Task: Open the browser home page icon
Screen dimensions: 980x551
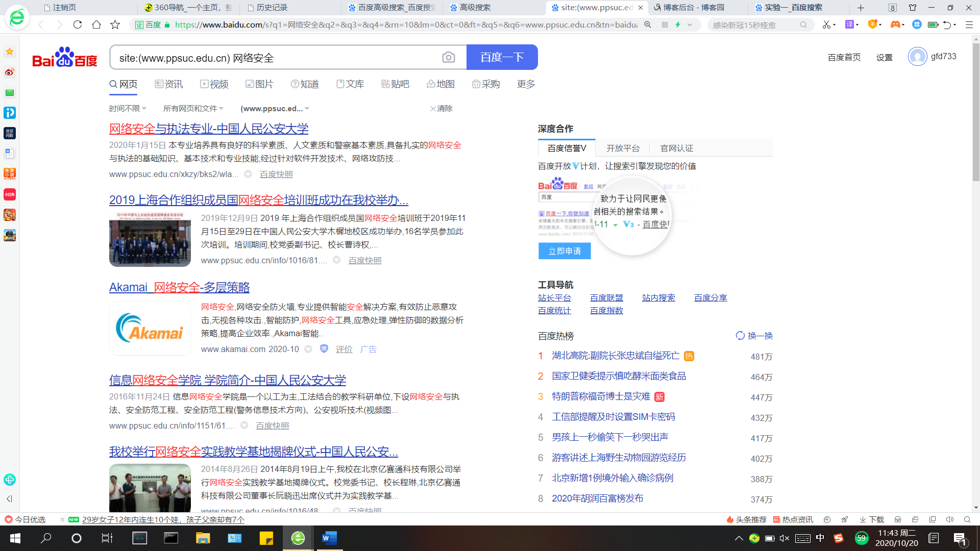Action: tap(96, 24)
